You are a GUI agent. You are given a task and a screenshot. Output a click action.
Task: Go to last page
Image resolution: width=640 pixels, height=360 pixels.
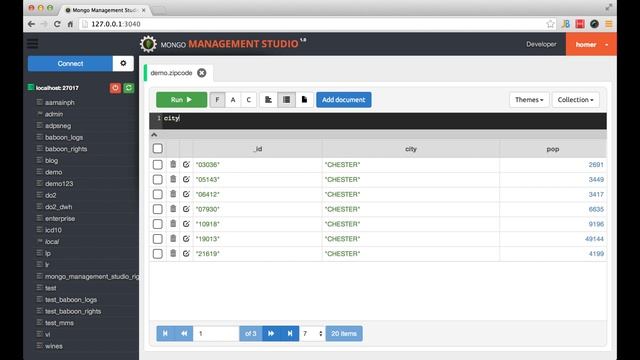coord(290,333)
